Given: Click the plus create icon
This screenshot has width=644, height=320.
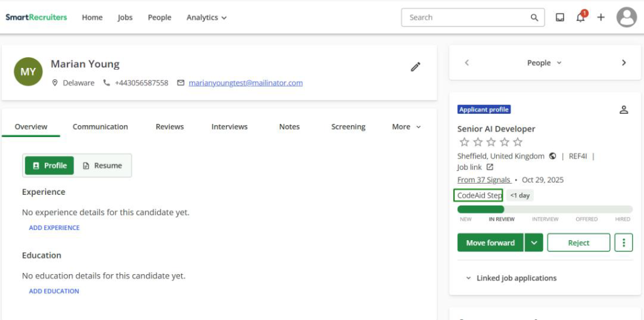Looking at the screenshot, I should [x=601, y=18].
